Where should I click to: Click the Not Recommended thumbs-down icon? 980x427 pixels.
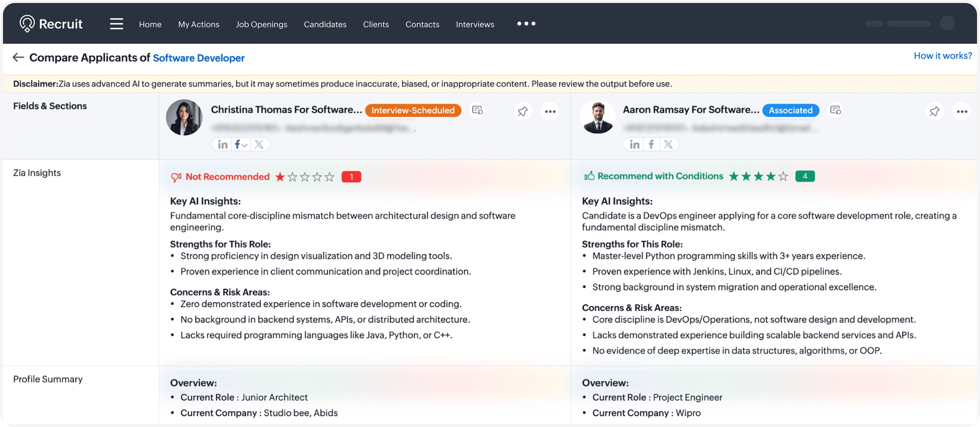tap(176, 177)
